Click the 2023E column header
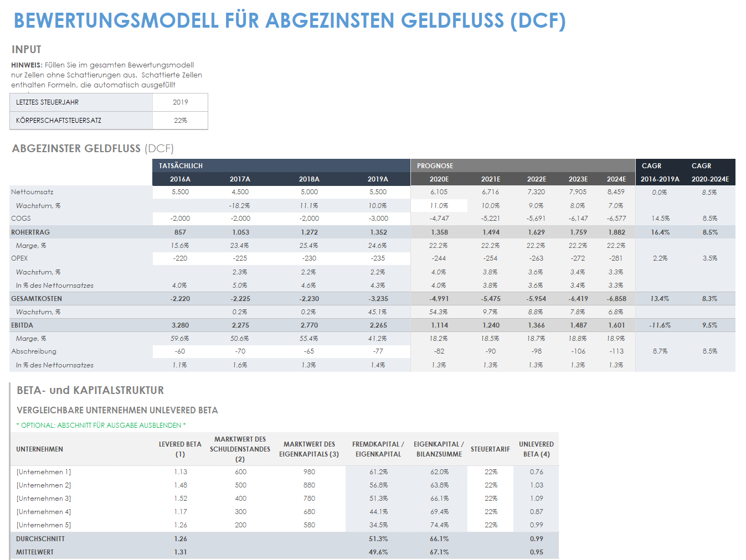Image resolution: width=746 pixels, height=560 pixels. (x=578, y=179)
